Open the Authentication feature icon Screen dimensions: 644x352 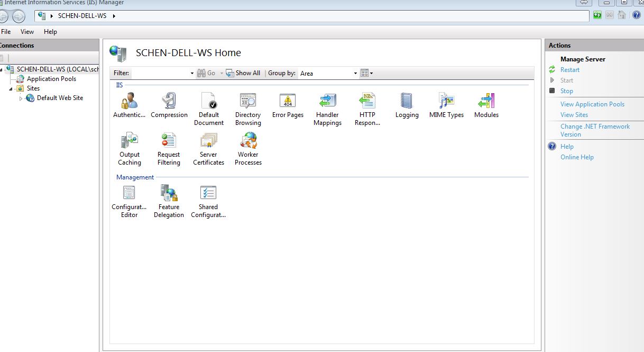click(x=128, y=103)
